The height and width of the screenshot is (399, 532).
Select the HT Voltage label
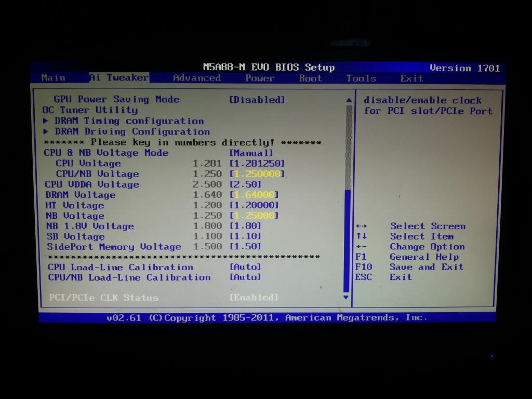click(75, 205)
